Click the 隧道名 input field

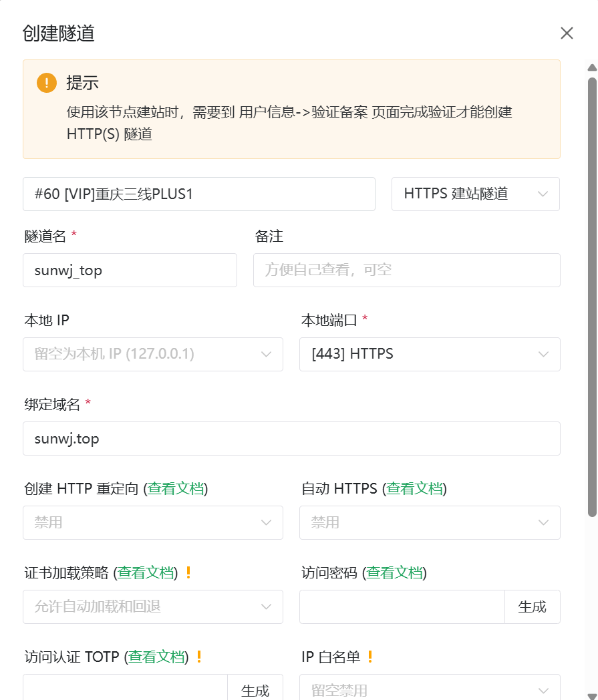(x=130, y=270)
